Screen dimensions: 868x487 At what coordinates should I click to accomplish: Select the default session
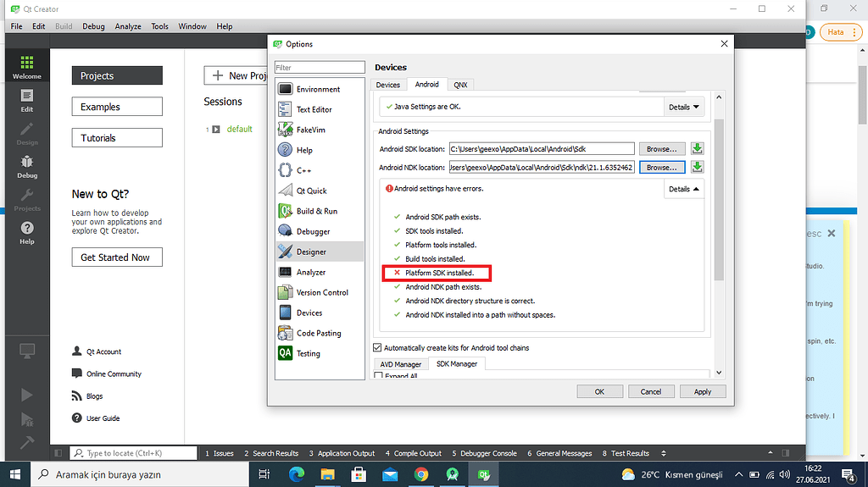pos(240,129)
